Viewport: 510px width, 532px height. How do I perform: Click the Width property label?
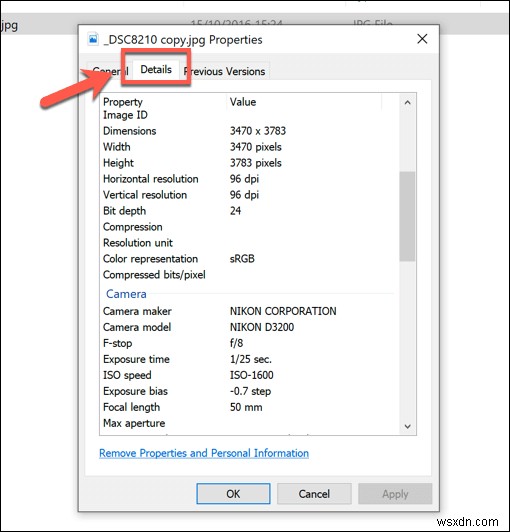click(117, 147)
